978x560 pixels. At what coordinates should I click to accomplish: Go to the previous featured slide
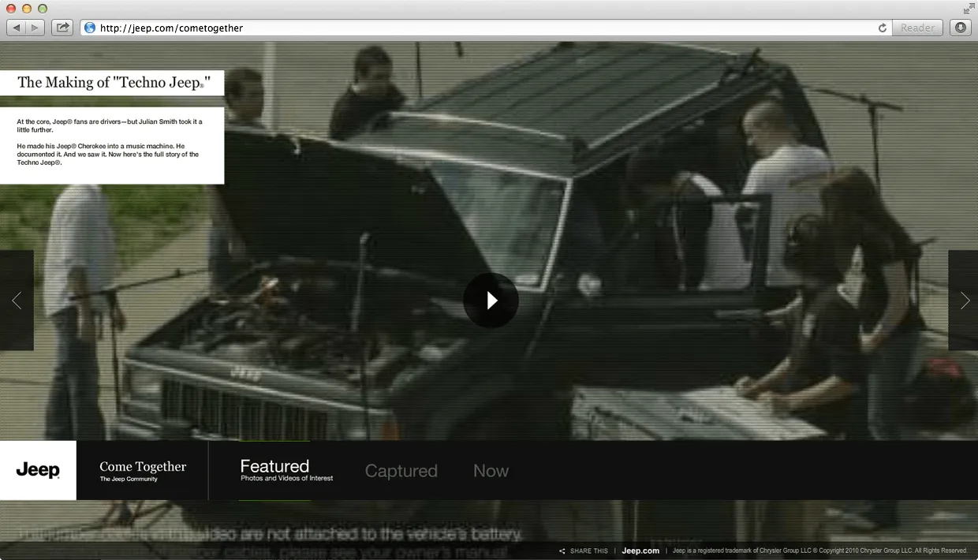pyautogui.click(x=17, y=300)
